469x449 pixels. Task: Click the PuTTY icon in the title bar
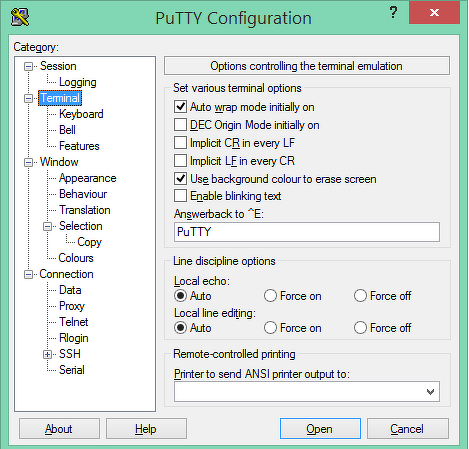point(20,17)
